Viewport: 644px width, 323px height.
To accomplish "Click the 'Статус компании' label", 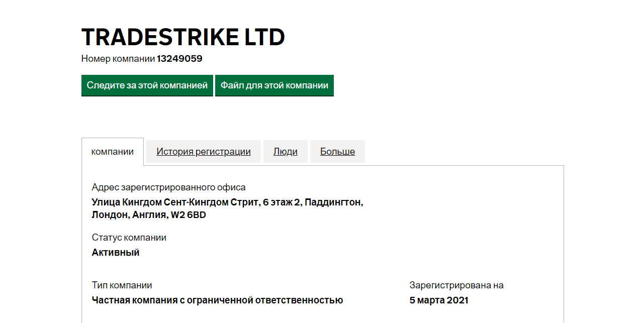I will (x=129, y=238).
